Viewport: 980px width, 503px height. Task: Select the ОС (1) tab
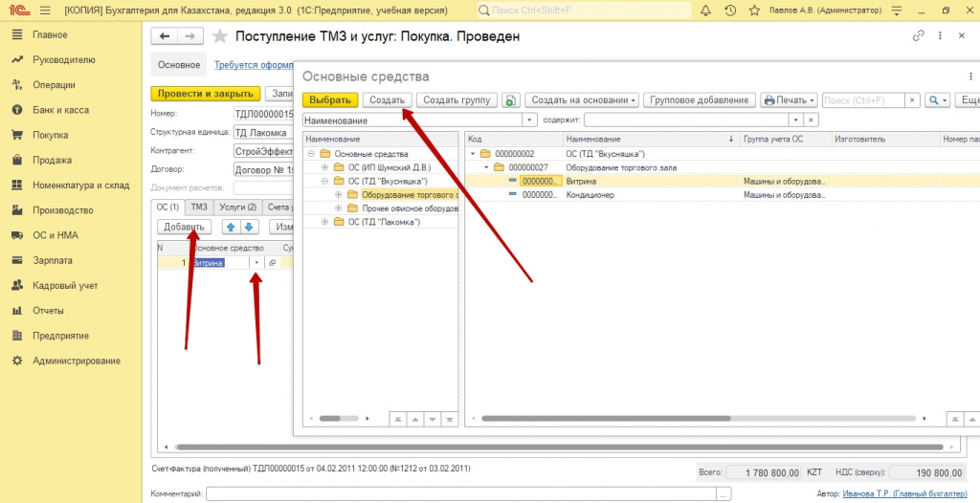point(168,207)
